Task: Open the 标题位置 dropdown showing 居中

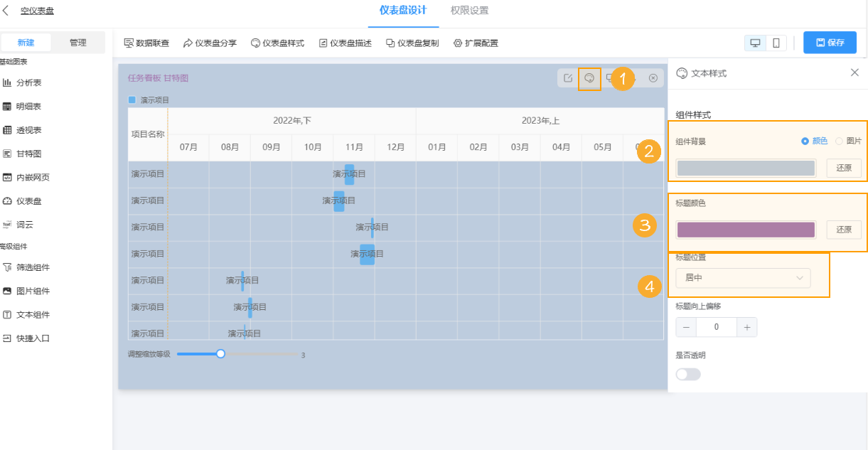Action: pos(742,278)
